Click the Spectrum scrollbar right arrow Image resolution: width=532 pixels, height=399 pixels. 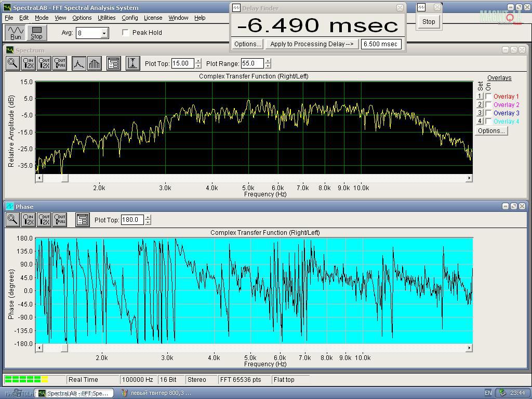click(x=469, y=178)
